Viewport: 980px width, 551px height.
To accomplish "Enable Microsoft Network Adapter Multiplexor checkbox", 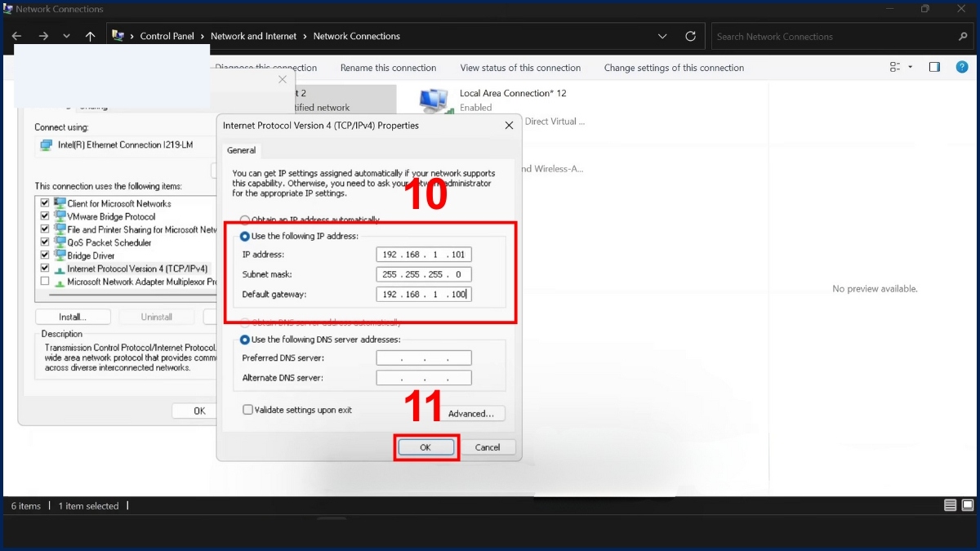I will [x=45, y=282].
